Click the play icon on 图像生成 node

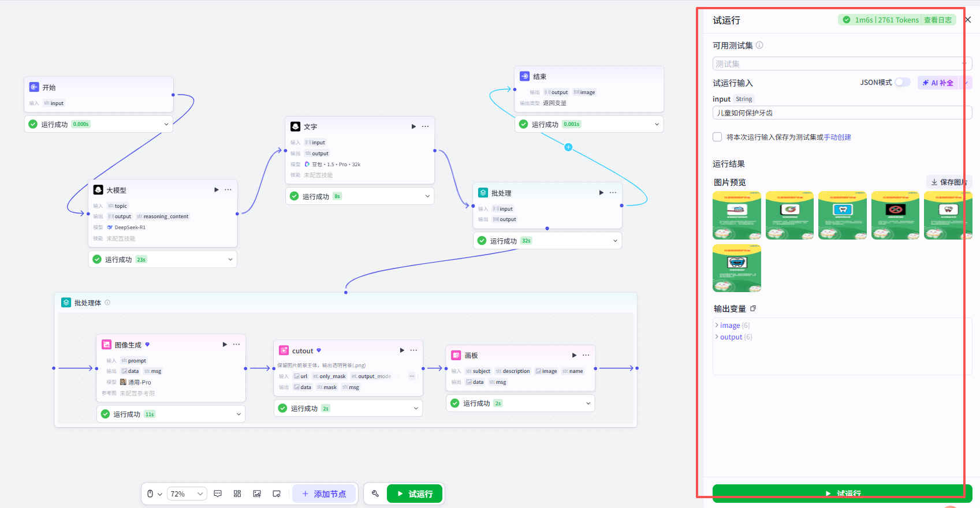tap(225, 345)
